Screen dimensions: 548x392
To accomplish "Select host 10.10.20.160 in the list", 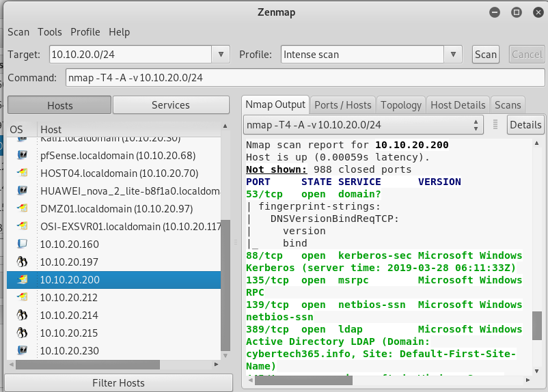I will click(114, 244).
